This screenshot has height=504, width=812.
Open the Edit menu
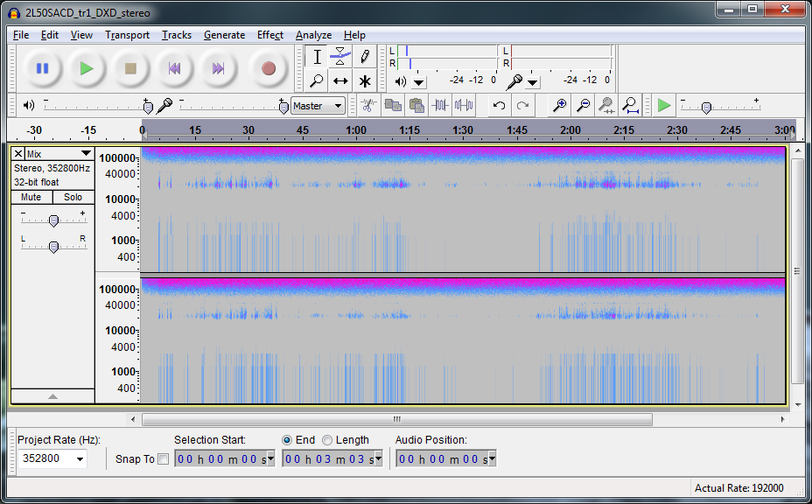50,35
